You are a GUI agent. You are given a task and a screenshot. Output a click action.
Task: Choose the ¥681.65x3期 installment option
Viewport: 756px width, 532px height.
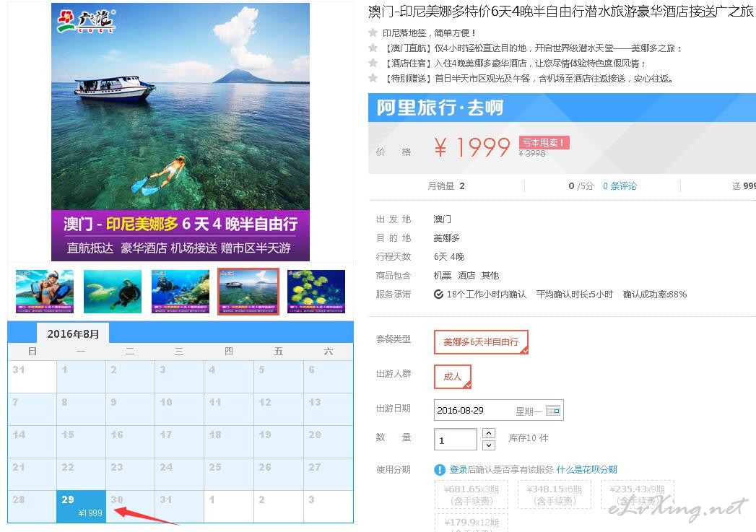(472, 494)
